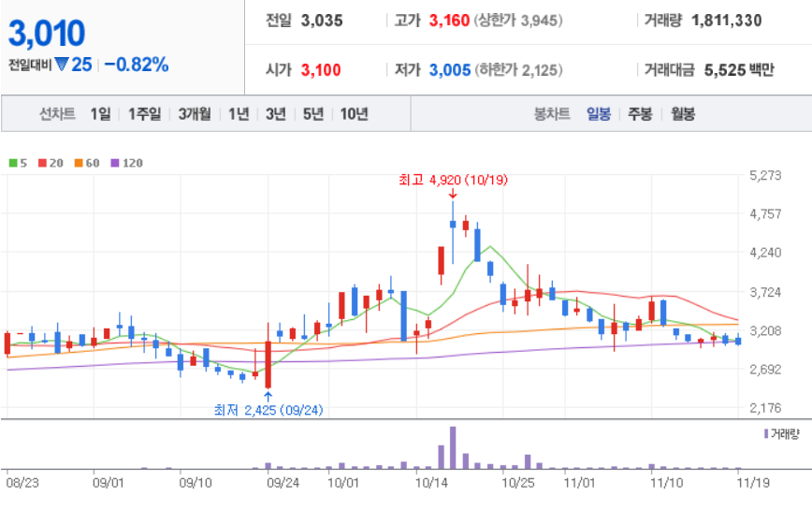Viewport: 812px width, 511px height.
Task: Switch to the 월봉 candle chart
Action: pos(683,113)
